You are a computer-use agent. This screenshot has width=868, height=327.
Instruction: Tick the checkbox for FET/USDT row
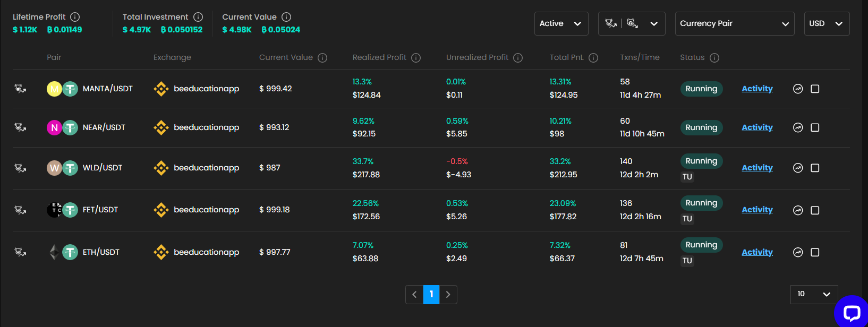point(815,210)
